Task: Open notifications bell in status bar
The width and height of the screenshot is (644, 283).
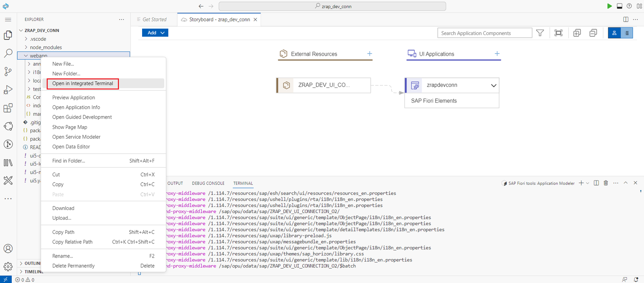Action: (x=636, y=279)
